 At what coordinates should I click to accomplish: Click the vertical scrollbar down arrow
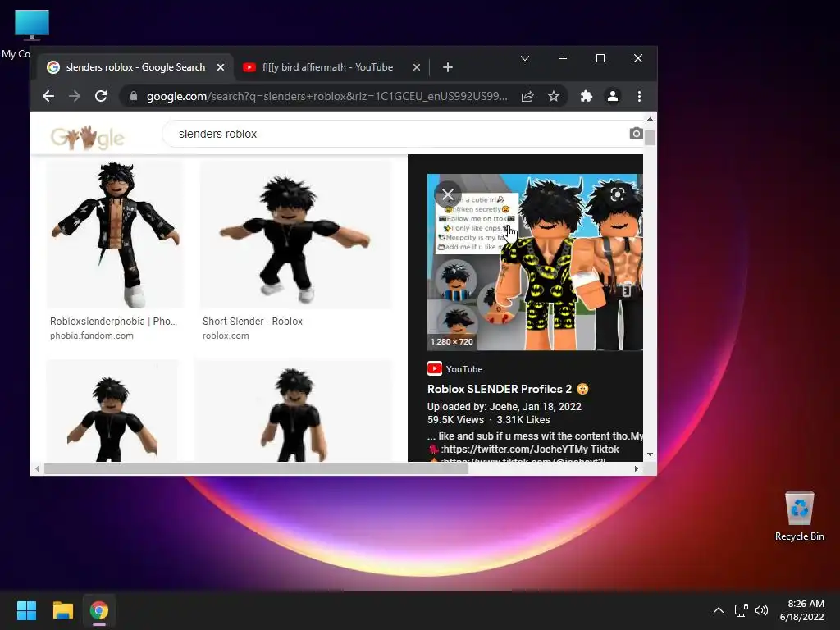point(650,454)
